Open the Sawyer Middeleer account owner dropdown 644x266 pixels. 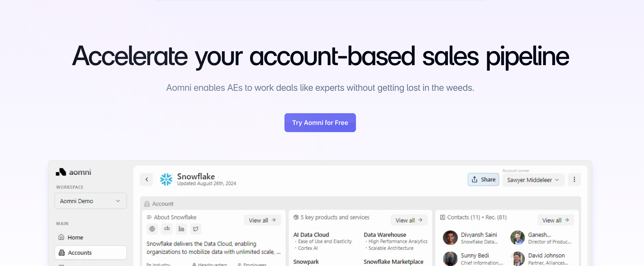(x=533, y=180)
